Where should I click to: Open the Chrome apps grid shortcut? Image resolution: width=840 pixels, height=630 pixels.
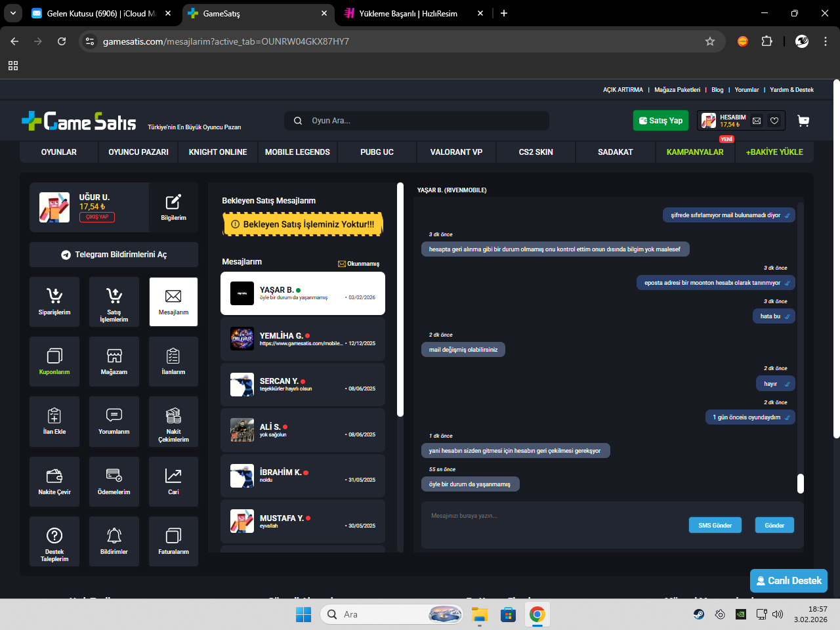pos(13,66)
